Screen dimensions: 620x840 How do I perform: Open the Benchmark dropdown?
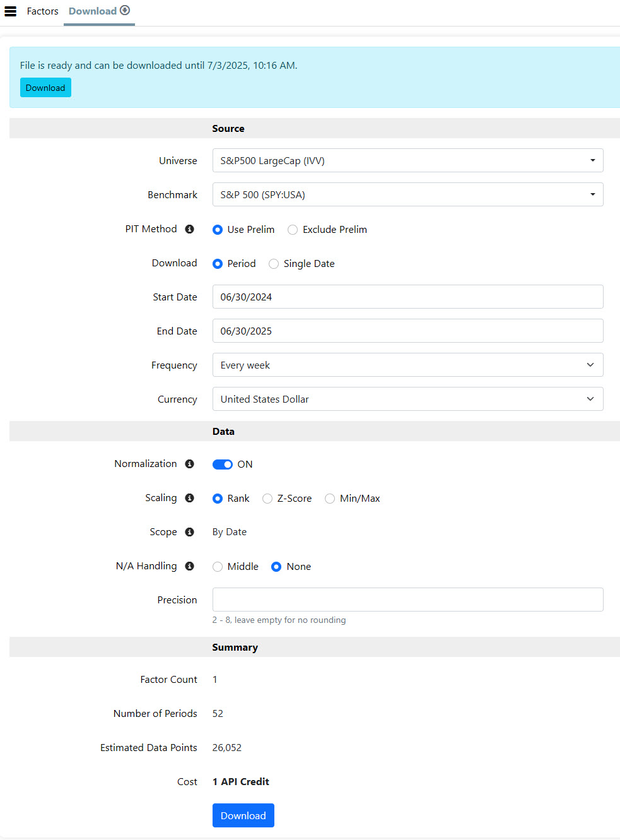(407, 194)
